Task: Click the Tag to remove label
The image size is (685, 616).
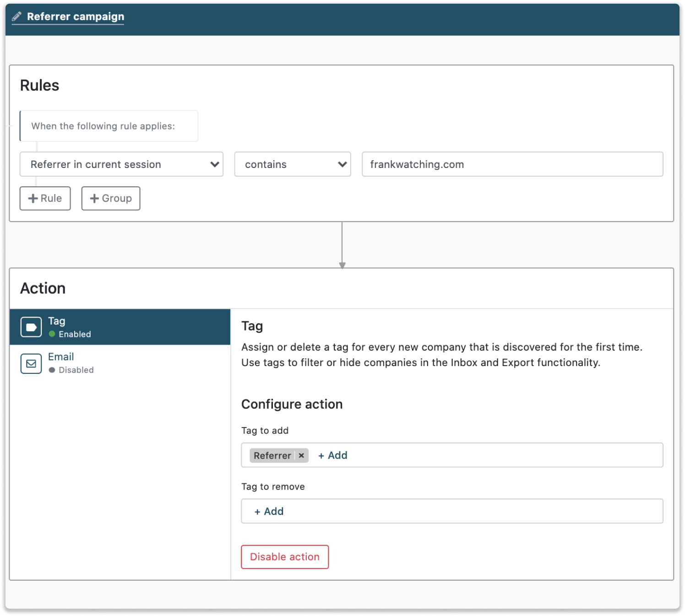Action: coord(273,486)
